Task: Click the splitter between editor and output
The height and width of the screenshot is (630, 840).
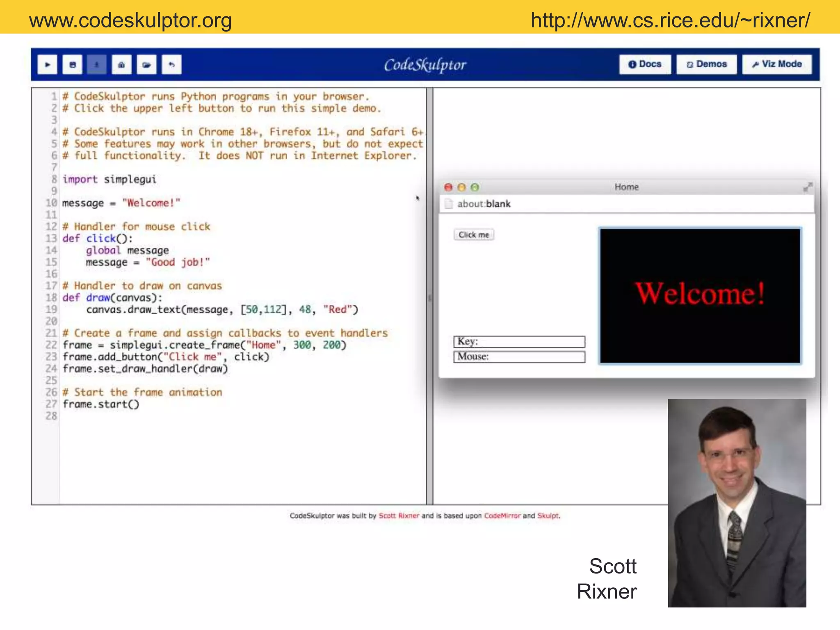Action: [x=430, y=296]
